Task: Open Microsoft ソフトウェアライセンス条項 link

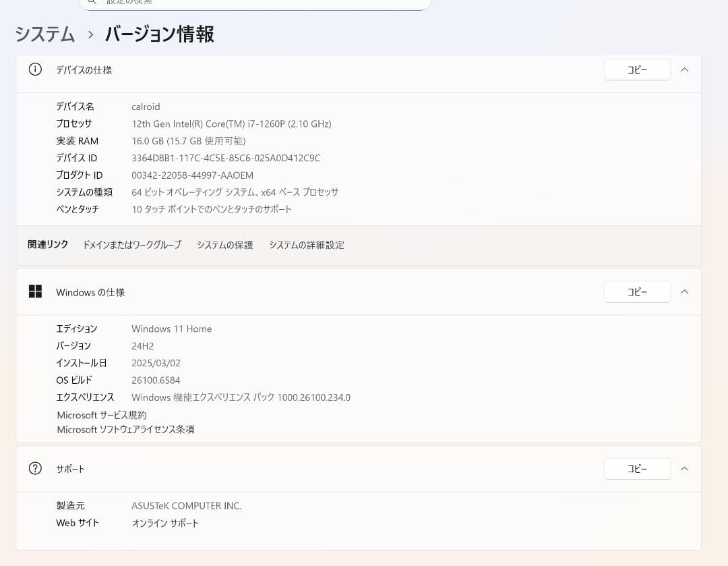Action: tap(125, 430)
